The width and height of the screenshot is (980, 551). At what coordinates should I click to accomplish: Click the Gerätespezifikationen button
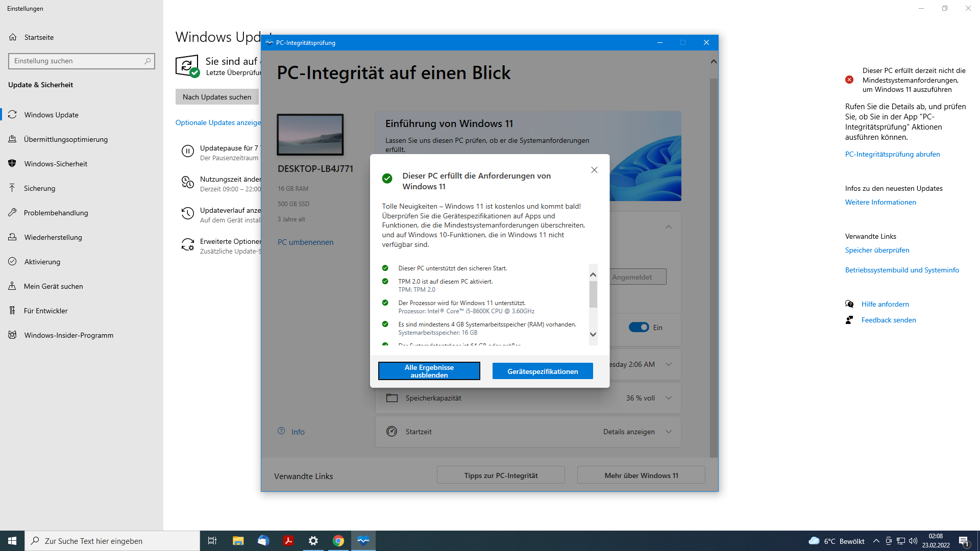pyautogui.click(x=543, y=371)
